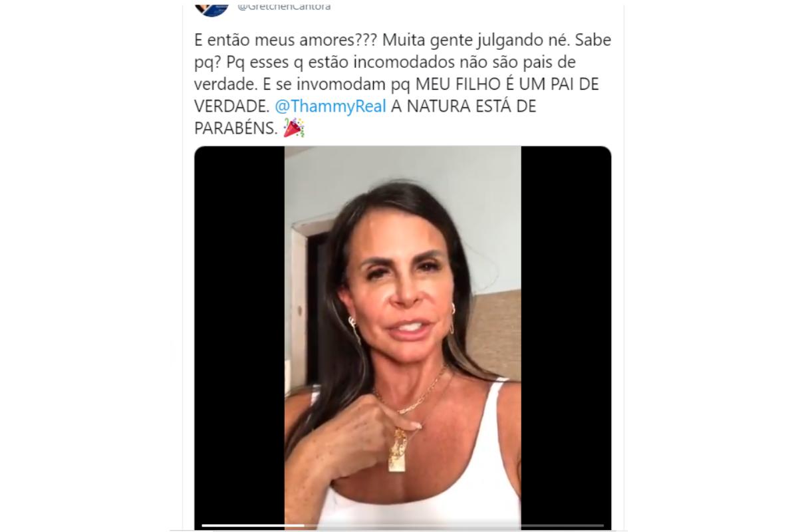Click the right black bar of video
The height and width of the screenshot is (532, 798).
pyautogui.click(x=566, y=332)
